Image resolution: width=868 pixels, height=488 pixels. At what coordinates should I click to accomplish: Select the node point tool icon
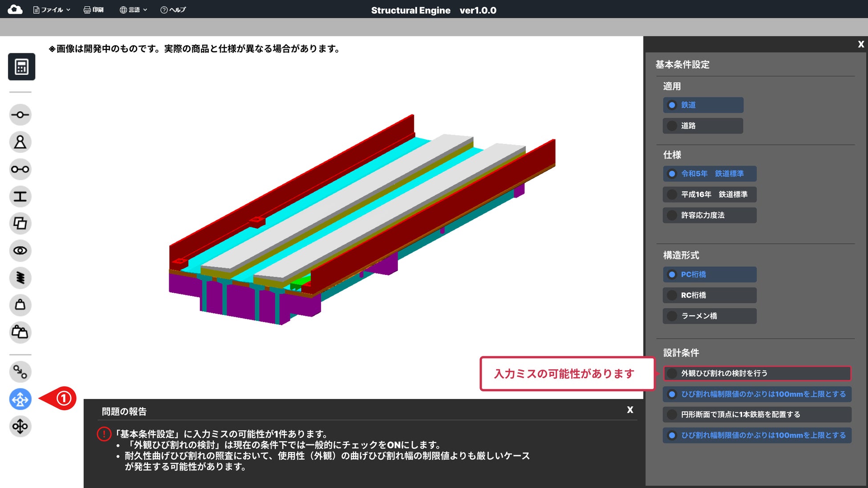pos(20,115)
